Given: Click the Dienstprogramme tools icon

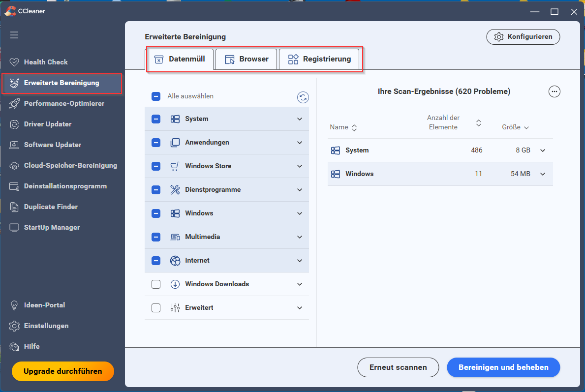Looking at the screenshot, I should pyautogui.click(x=175, y=189).
